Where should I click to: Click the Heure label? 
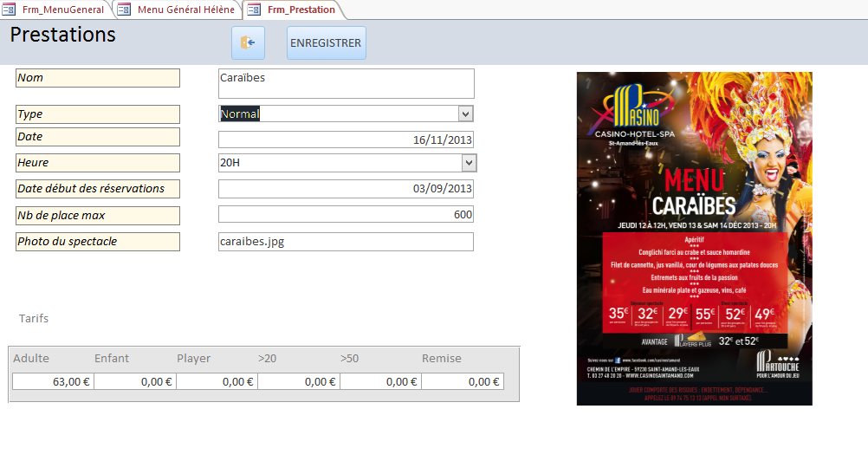[98, 163]
